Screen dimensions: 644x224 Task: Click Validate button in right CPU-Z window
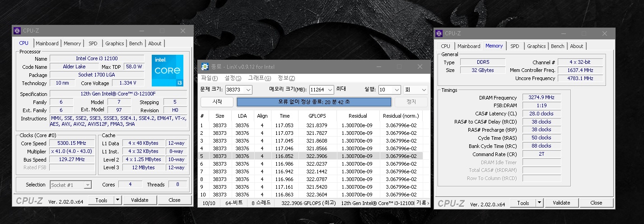pos(561,203)
